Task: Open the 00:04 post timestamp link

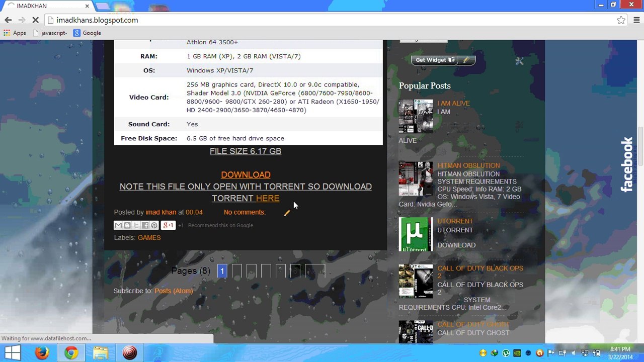Action: coord(194,212)
